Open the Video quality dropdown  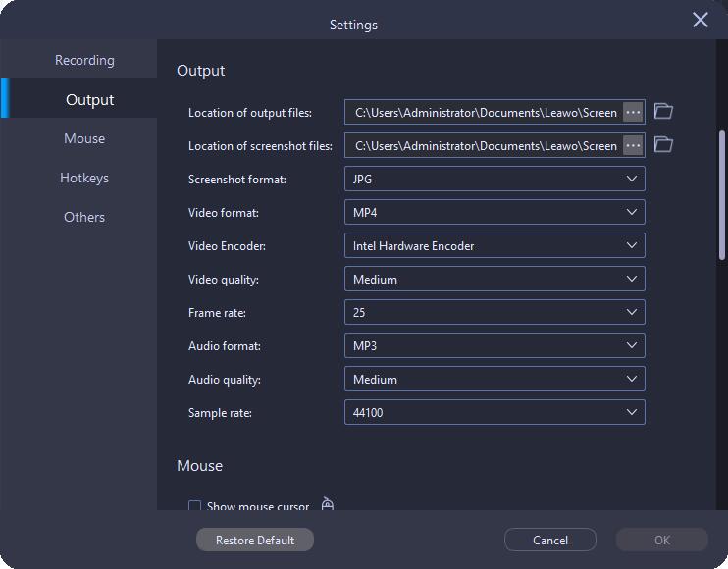pyautogui.click(x=494, y=280)
